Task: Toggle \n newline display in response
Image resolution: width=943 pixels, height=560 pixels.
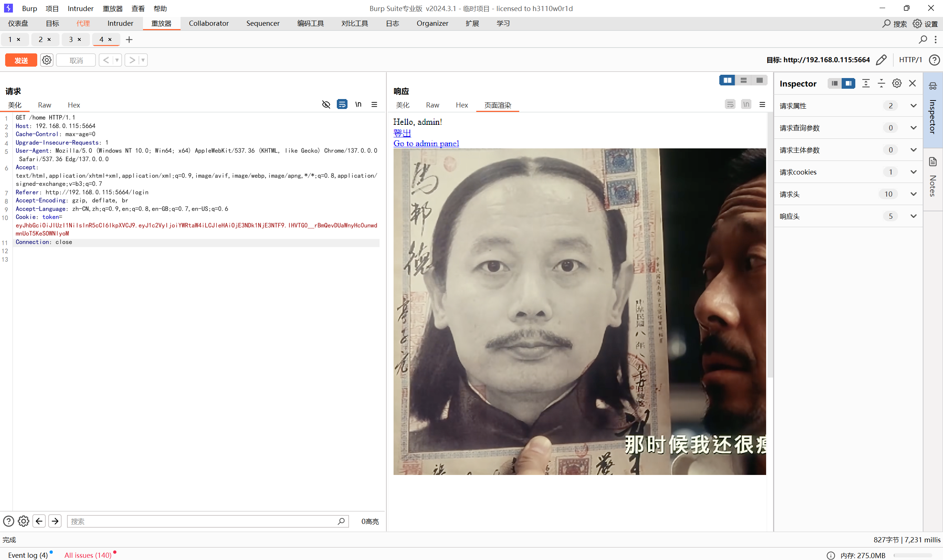Action: coord(746,105)
